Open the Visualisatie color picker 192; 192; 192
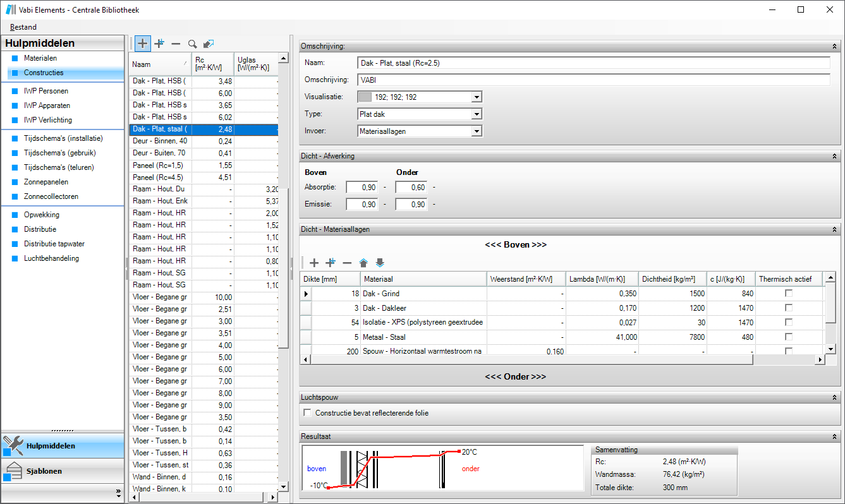 click(x=477, y=97)
